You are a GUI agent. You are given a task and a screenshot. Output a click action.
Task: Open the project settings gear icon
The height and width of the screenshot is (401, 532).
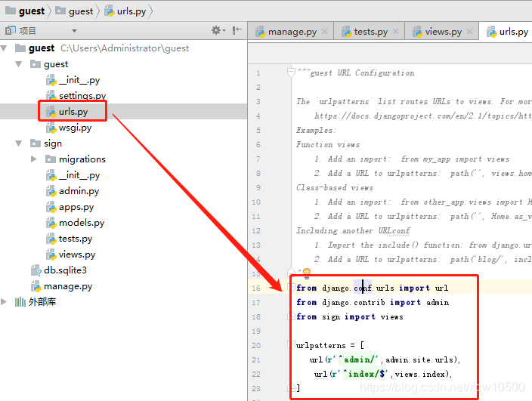point(216,30)
